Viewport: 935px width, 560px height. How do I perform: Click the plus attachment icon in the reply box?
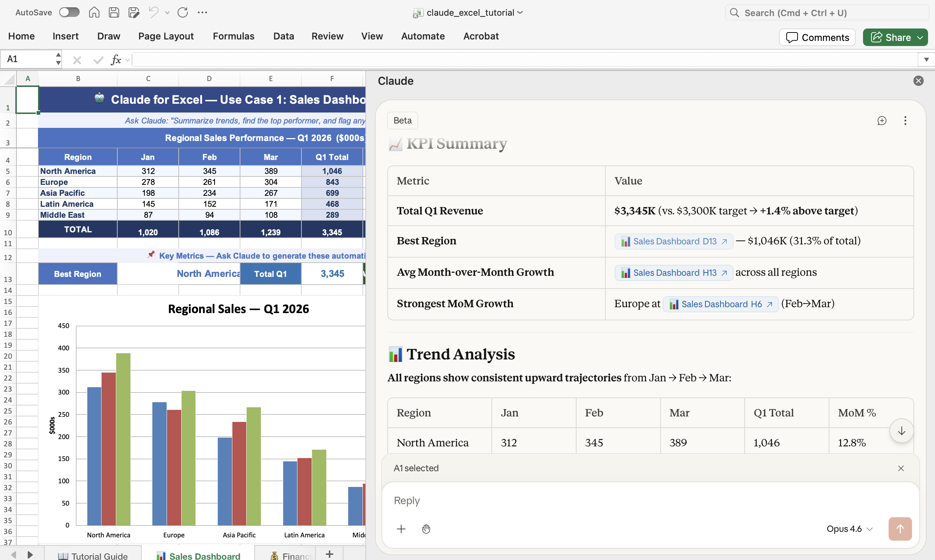coord(401,529)
